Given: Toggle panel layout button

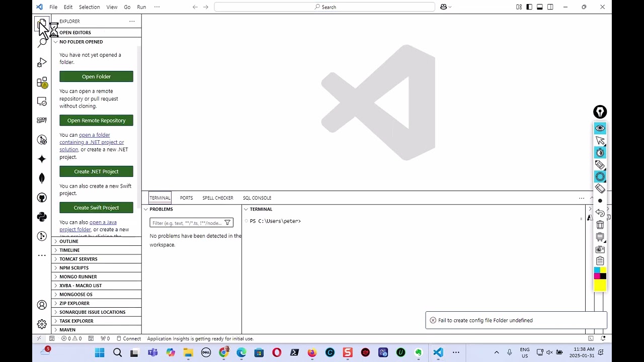Looking at the screenshot, I should click(x=540, y=7).
